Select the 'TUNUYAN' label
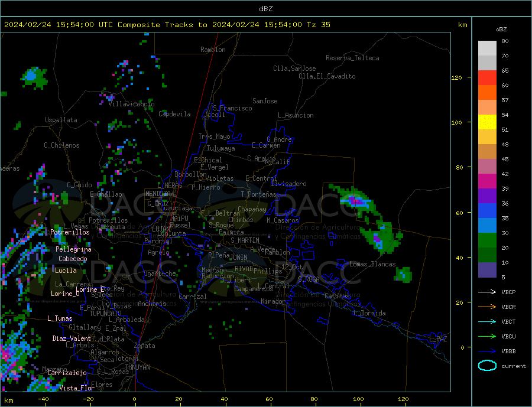 pyautogui.click(x=137, y=367)
